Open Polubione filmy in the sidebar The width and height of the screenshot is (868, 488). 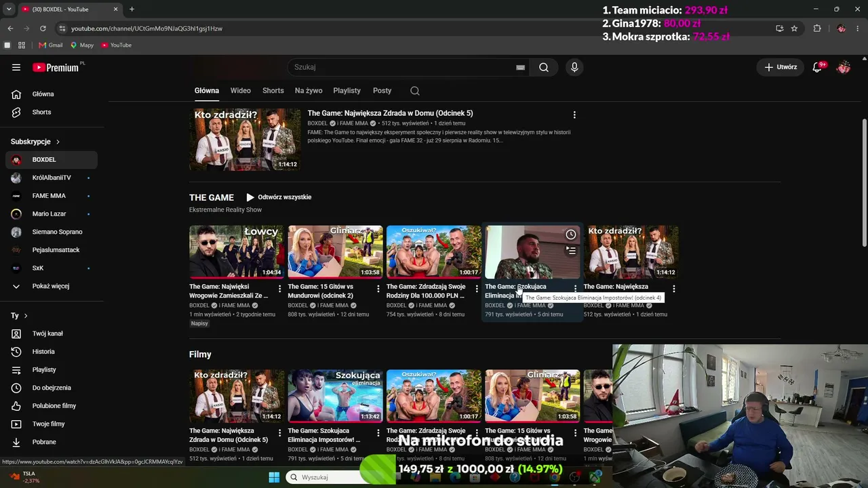(52, 406)
